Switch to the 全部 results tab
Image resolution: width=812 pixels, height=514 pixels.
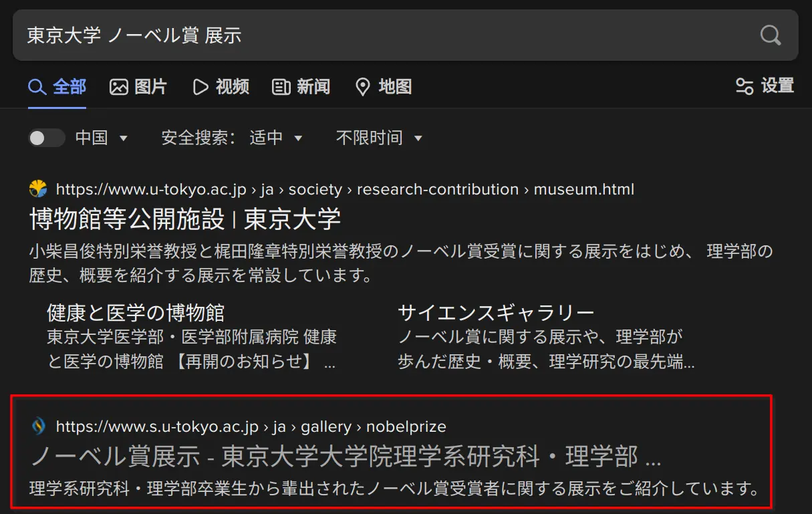(57, 87)
